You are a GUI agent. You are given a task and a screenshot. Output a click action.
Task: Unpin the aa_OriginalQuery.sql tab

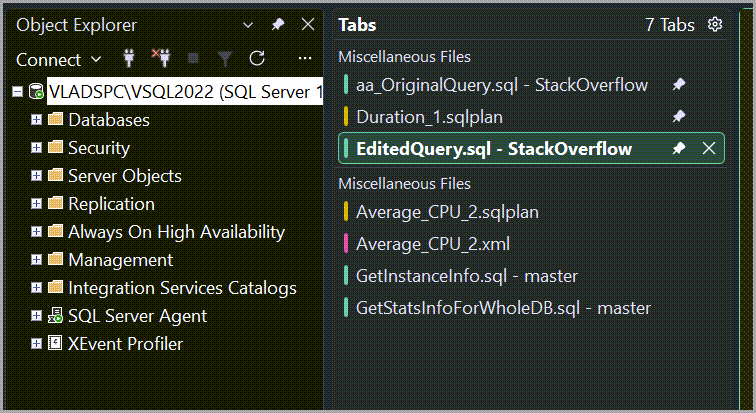[680, 86]
